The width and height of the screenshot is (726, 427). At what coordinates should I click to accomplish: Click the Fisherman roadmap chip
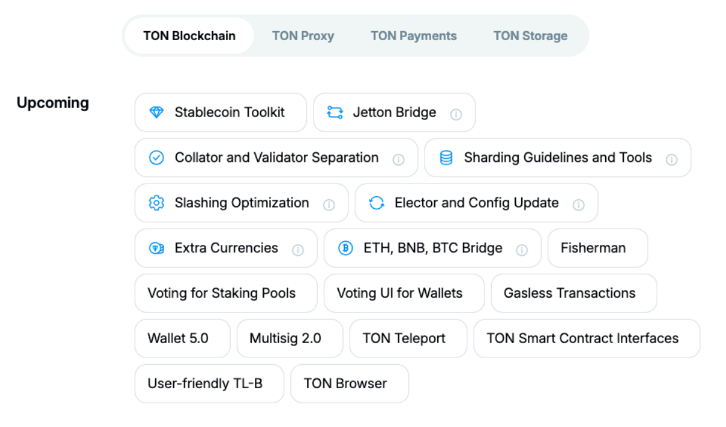[598, 248]
